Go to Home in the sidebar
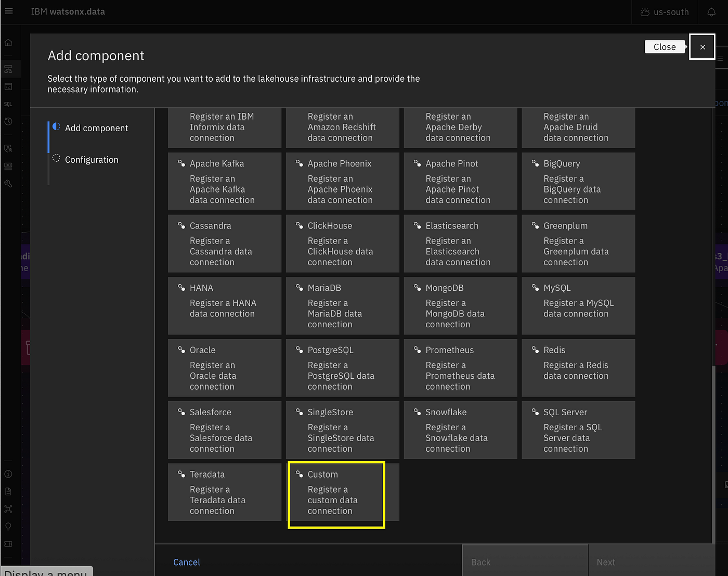This screenshot has height=576, width=728. click(8, 43)
